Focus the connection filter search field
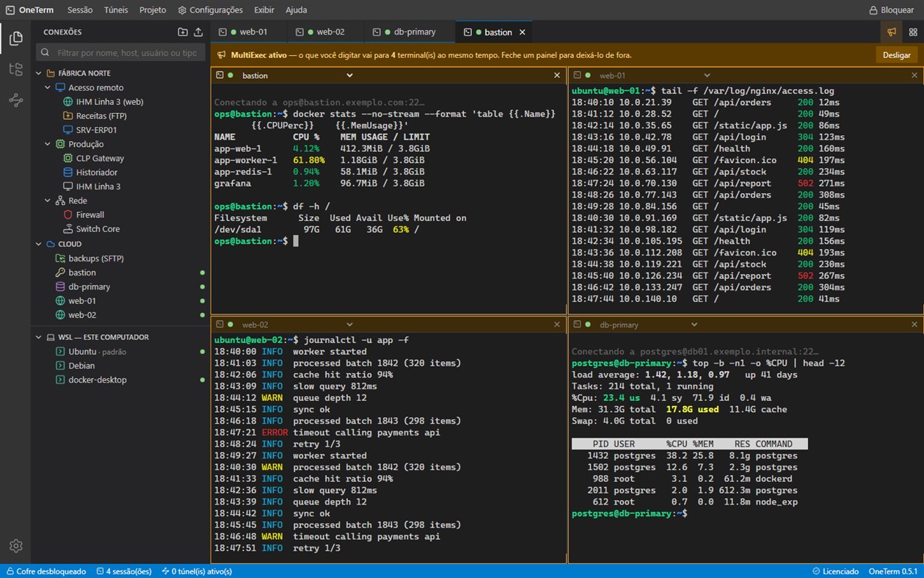The height and width of the screenshot is (578, 924). tap(120, 53)
